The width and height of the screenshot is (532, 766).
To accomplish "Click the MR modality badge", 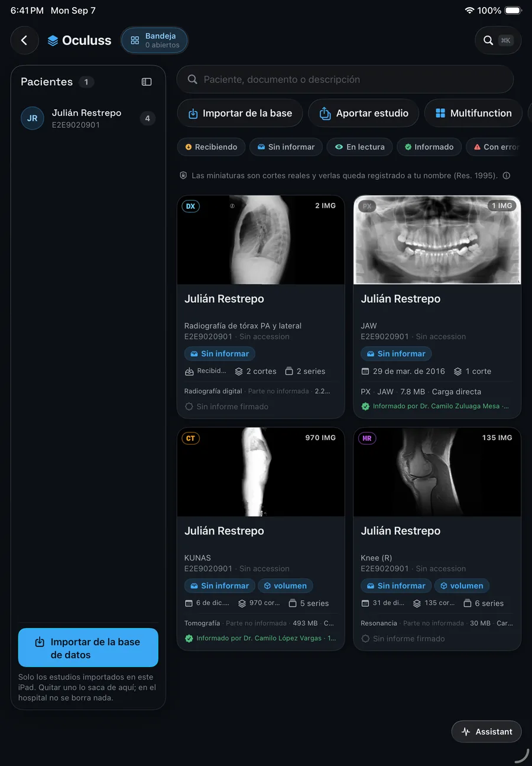I will click(367, 438).
